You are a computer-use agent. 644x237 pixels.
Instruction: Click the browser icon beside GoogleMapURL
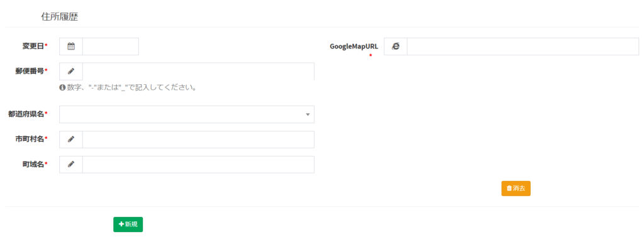(x=396, y=47)
